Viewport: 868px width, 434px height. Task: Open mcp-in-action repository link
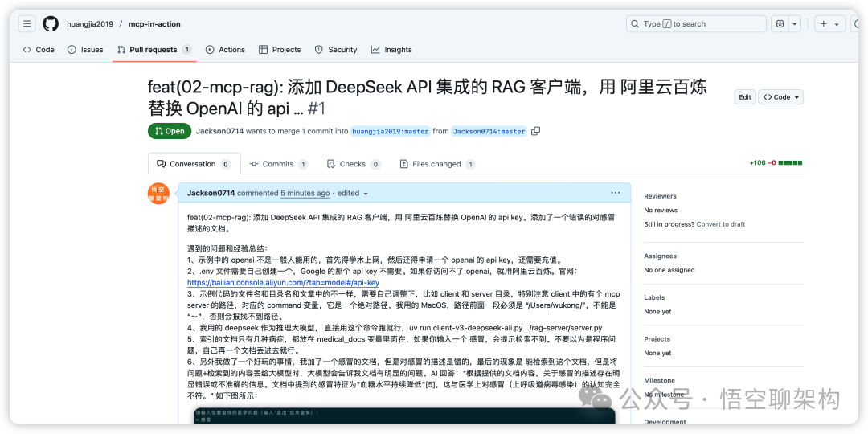[x=154, y=24]
